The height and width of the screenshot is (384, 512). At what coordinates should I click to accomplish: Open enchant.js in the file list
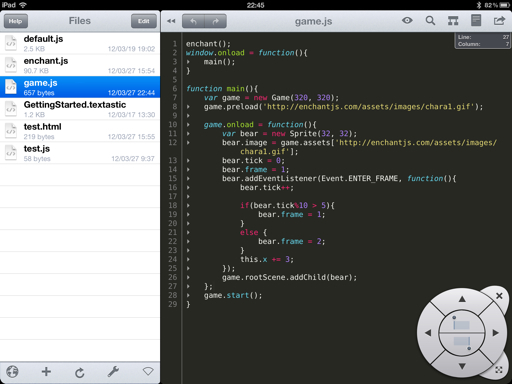click(x=80, y=65)
